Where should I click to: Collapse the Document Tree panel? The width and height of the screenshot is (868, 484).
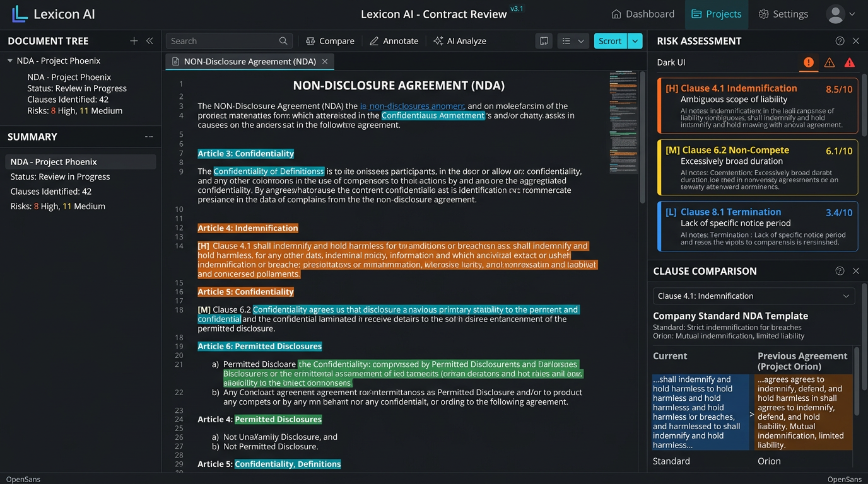[150, 41]
